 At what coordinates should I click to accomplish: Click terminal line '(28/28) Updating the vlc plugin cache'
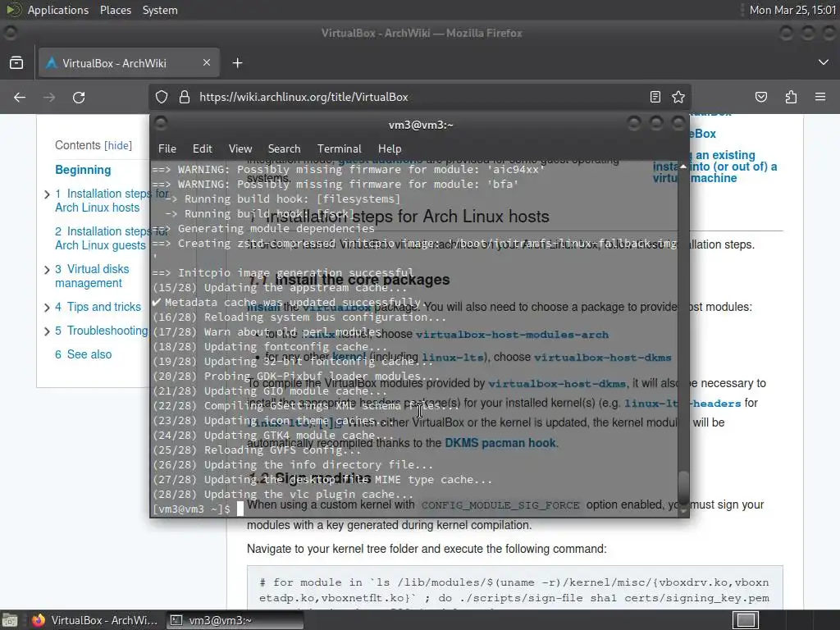click(x=283, y=494)
